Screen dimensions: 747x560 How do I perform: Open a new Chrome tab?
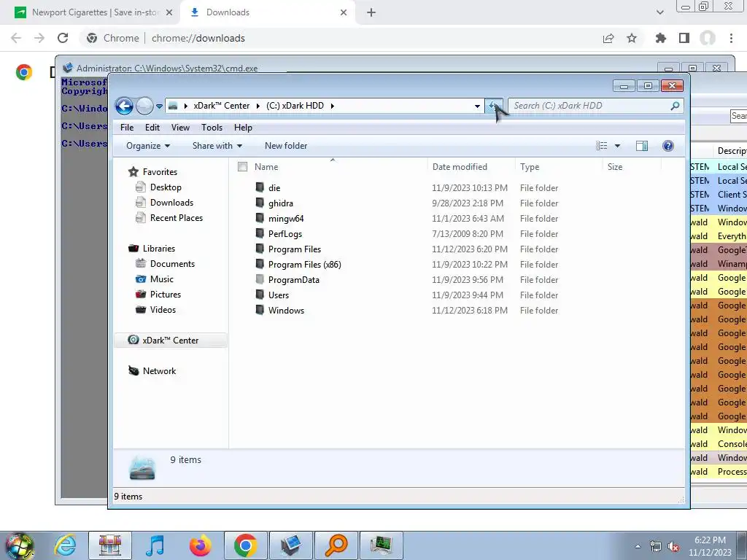tap(371, 12)
